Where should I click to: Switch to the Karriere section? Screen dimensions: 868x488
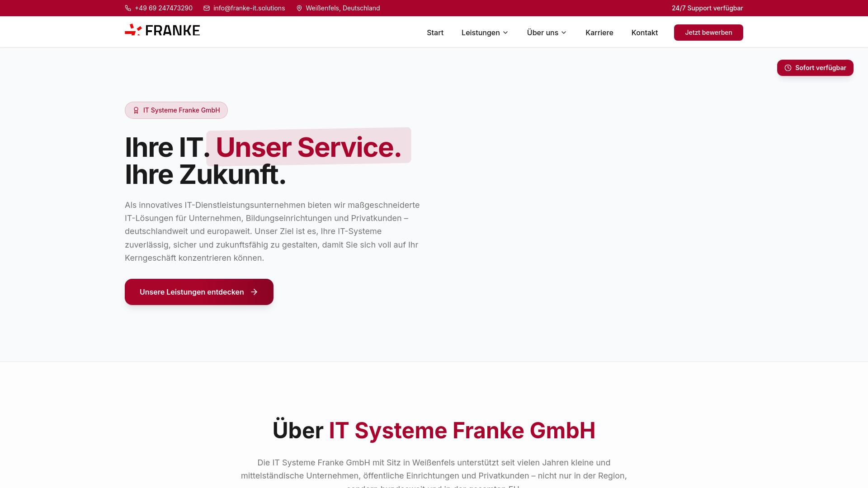599,33
